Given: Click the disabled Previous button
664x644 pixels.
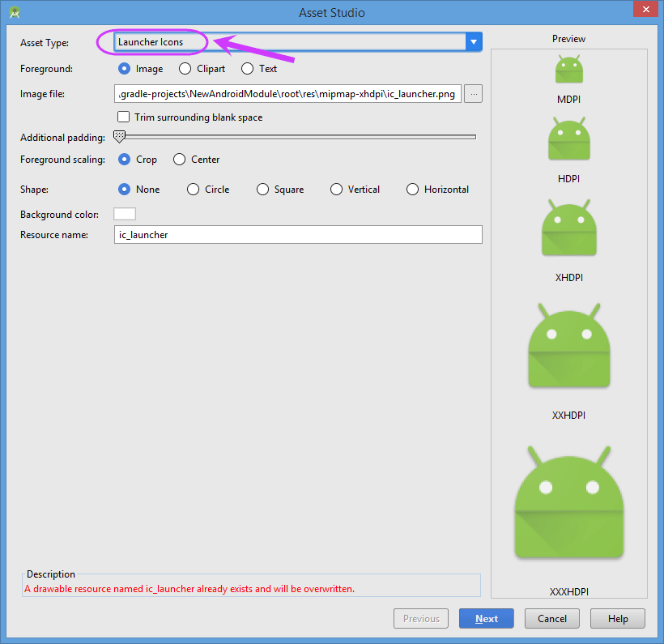Looking at the screenshot, I should [421, 619].
